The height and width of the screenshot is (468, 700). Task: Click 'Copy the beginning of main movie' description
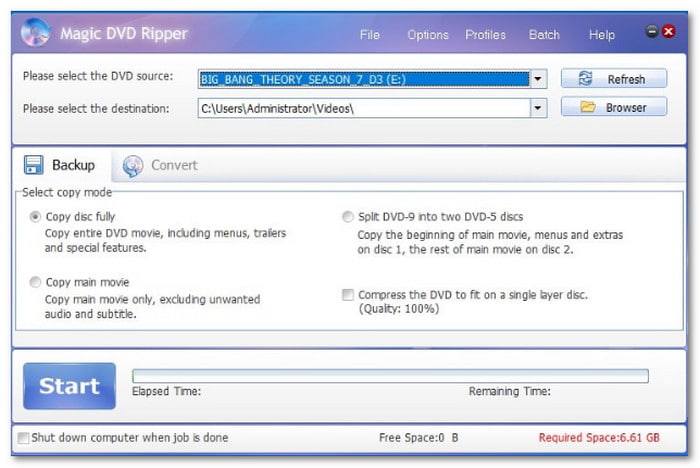(490, 242)
